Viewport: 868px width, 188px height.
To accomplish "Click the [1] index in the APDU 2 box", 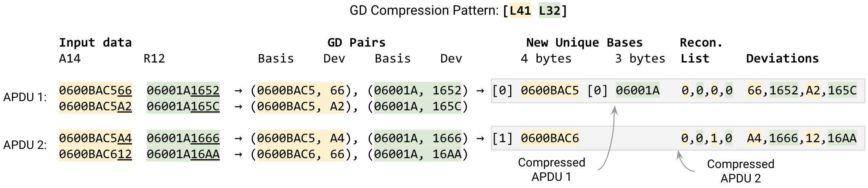I will pyautogui.click(x=502, y=138).
